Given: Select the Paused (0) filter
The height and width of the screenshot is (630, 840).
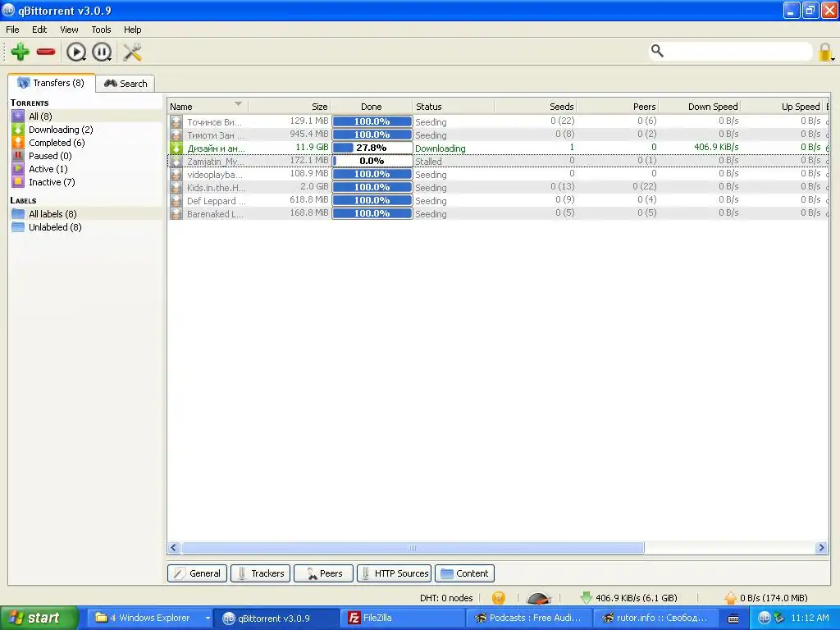Looking at the screenshot, I should 50,156.
